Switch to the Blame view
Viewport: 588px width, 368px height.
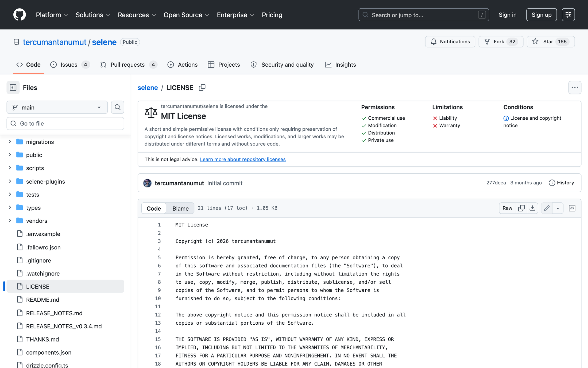point(180,208)
